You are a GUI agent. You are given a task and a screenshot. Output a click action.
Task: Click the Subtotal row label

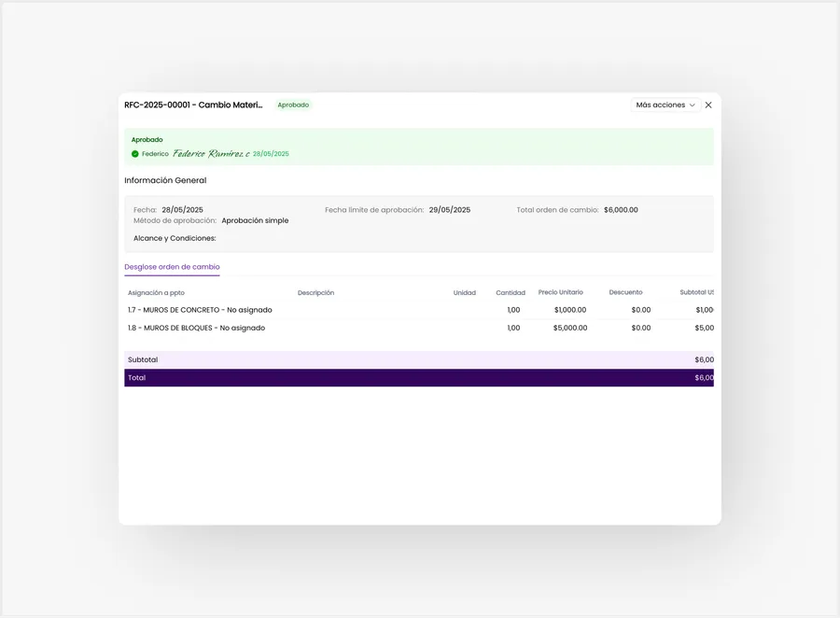143,359
